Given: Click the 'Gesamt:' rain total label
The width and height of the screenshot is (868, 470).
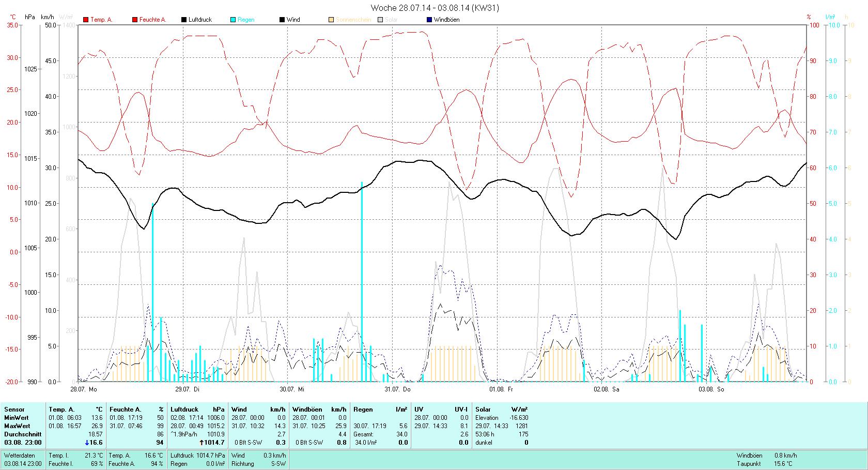Looking at the screenshot, I should point(363,434).
